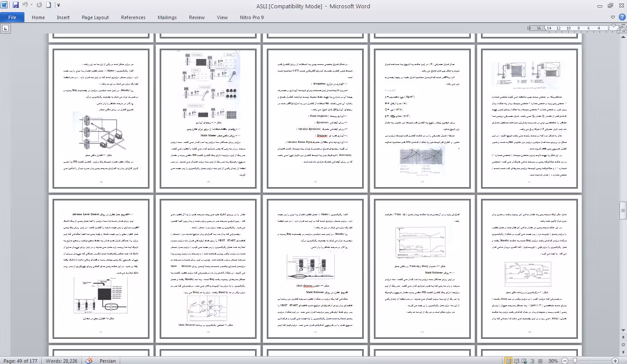Screen dimensions: 627x364
Task: Click the ruler number 10
Action: pyautogui.click(x=569, y=28)
